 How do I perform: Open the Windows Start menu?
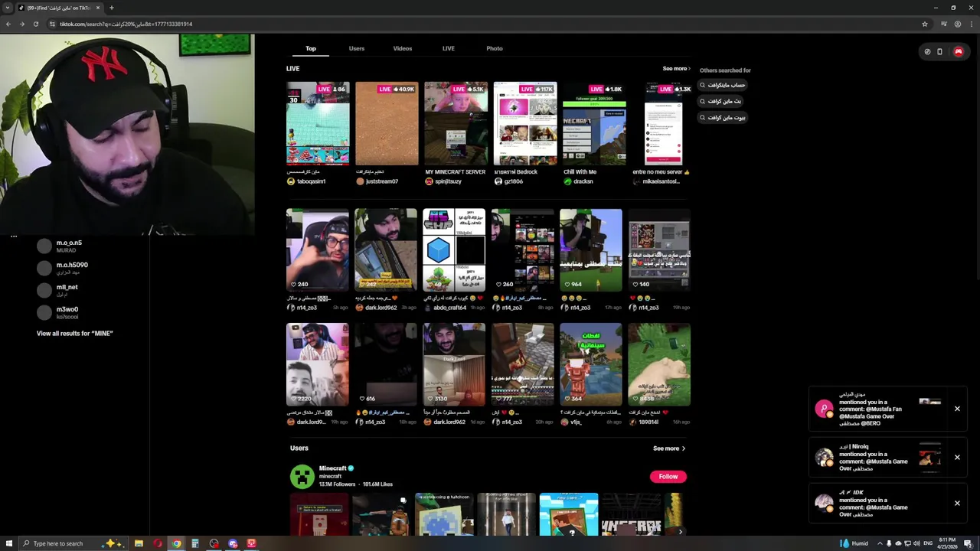tap(8, 543)
